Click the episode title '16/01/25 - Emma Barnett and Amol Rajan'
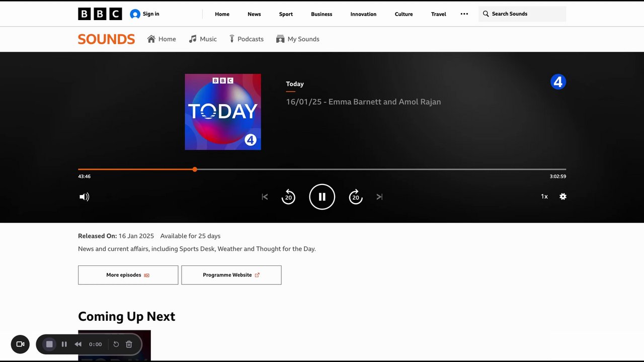 pyautogui.click(x=363, y=102)
